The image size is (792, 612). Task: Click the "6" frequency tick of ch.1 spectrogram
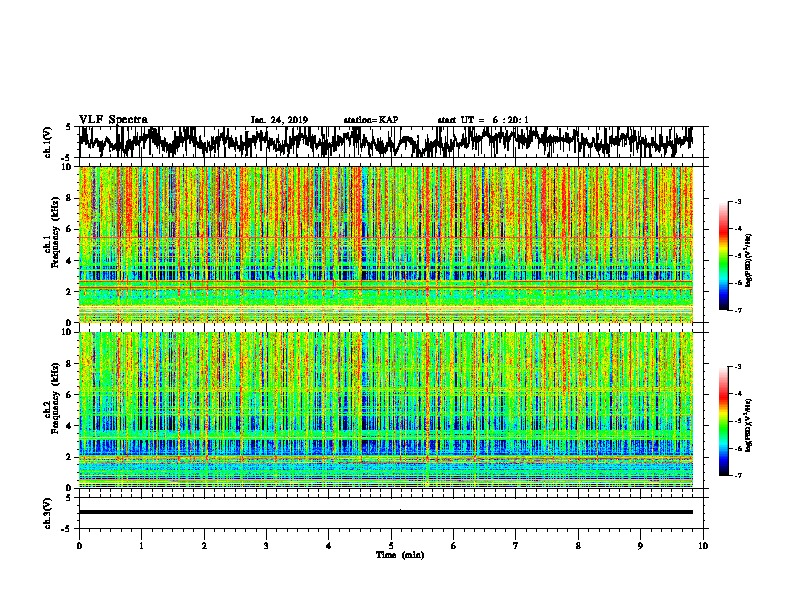[70, 229]
